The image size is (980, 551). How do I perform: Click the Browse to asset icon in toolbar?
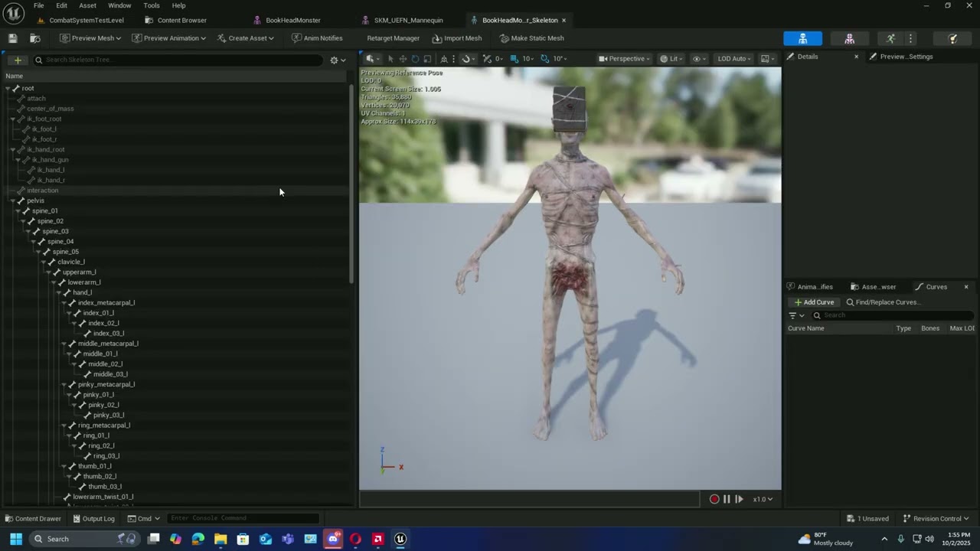click(x=35, y=38)
